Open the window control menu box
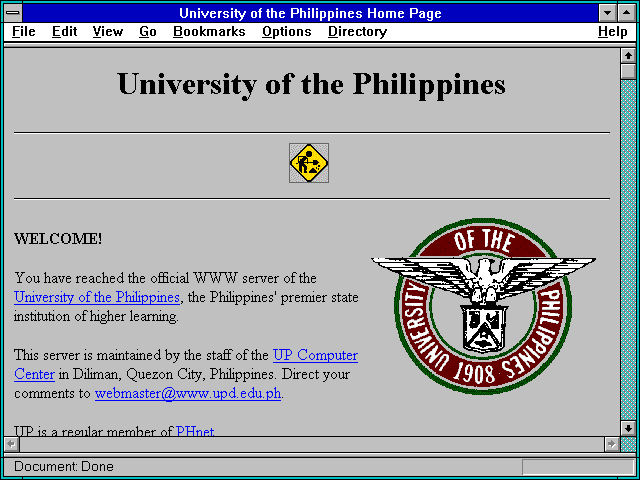 click(13, 13)
